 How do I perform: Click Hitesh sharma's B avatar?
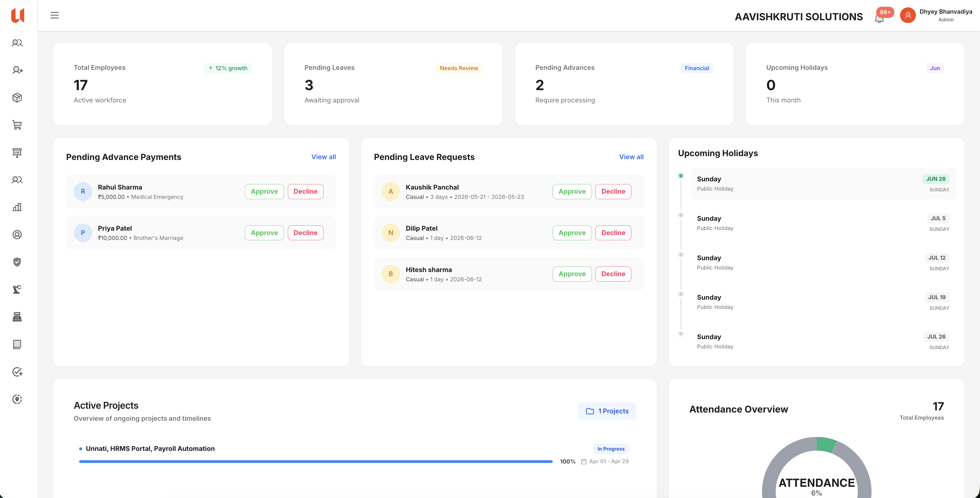pyautogui.click(x=391, y=274)
